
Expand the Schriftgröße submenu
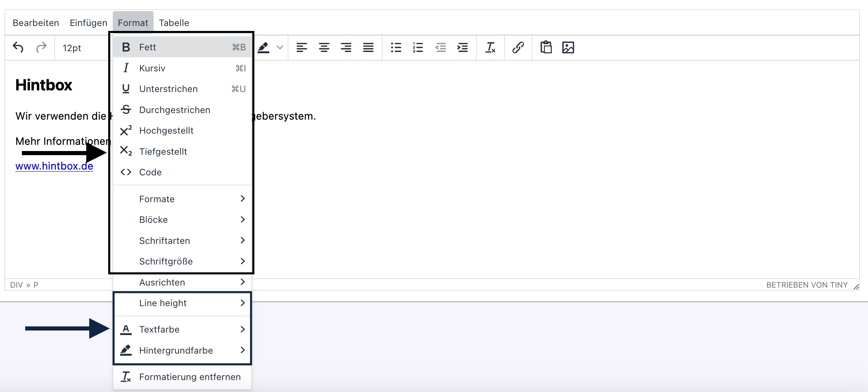182,261
